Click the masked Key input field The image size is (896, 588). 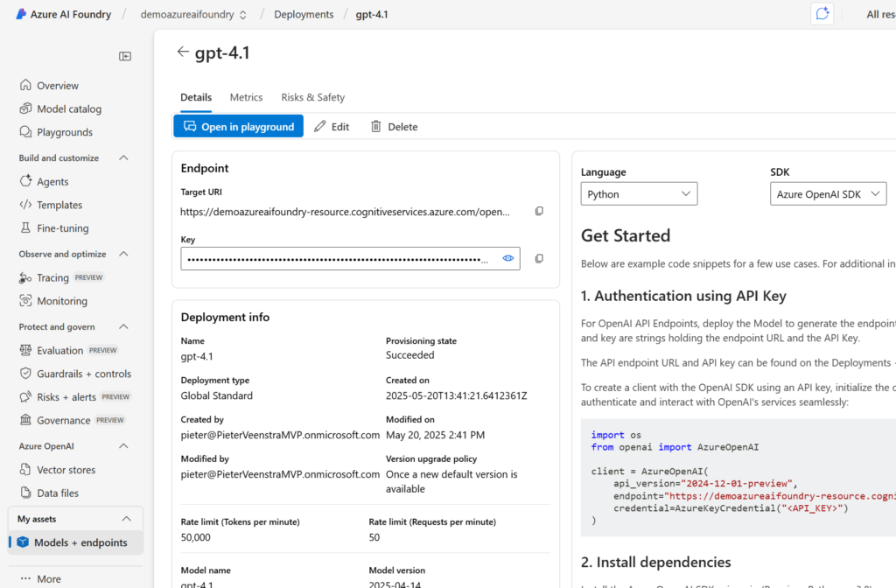[x=350, y=259]
